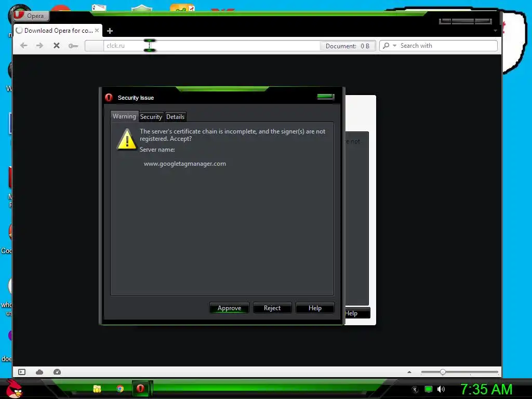Screen dimensions: 532x399
Task: Open the zoom level popup arrow
Action: 409,372
